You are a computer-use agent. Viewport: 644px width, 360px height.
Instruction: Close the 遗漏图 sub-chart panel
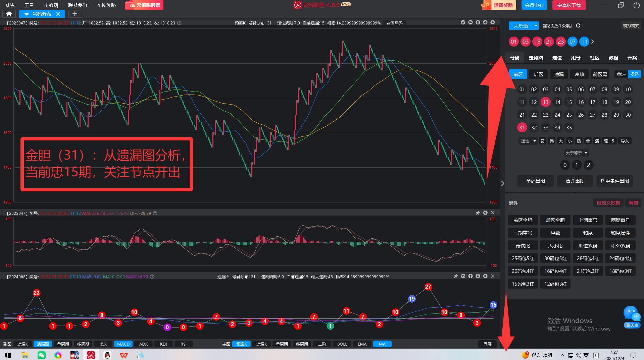click(493, 276)
